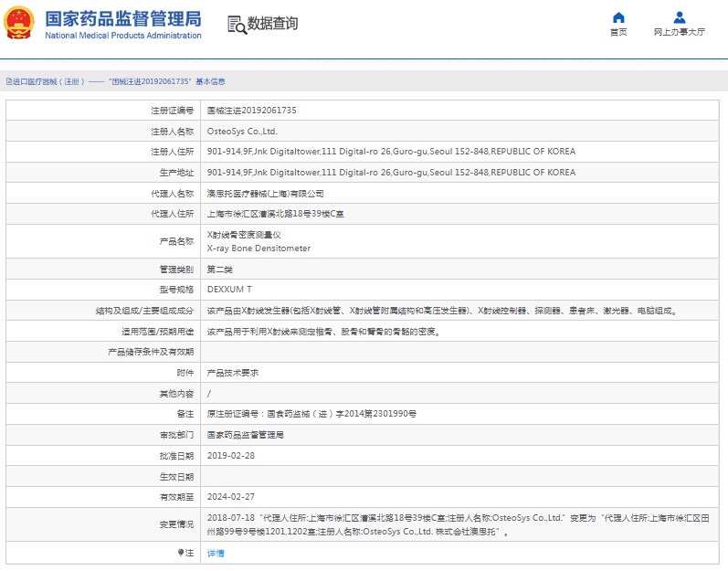Image resolution: width=728 pixels, height=571 pixels.
Task: Click the 注册人住所 address value
Action: (391, 152)
